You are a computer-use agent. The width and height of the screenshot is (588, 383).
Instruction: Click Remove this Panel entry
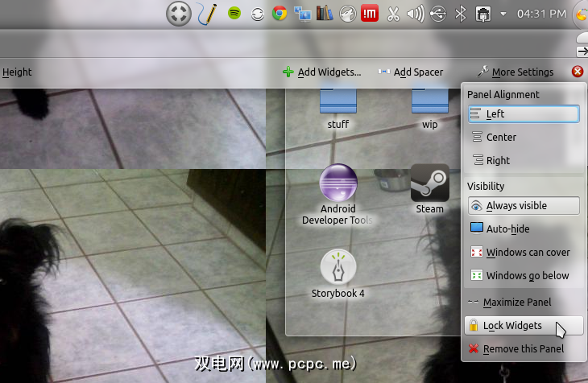click(524, 349)
